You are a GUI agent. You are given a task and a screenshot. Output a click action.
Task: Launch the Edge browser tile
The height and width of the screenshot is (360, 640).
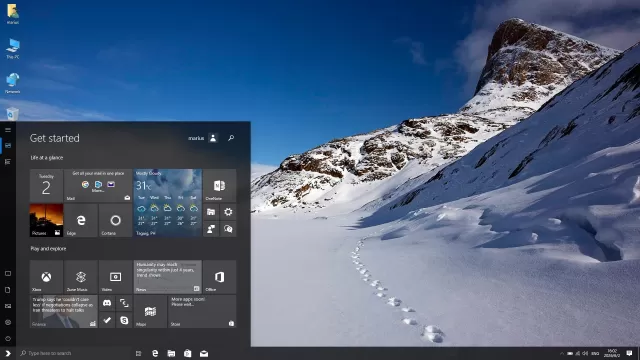click(81, 220)
